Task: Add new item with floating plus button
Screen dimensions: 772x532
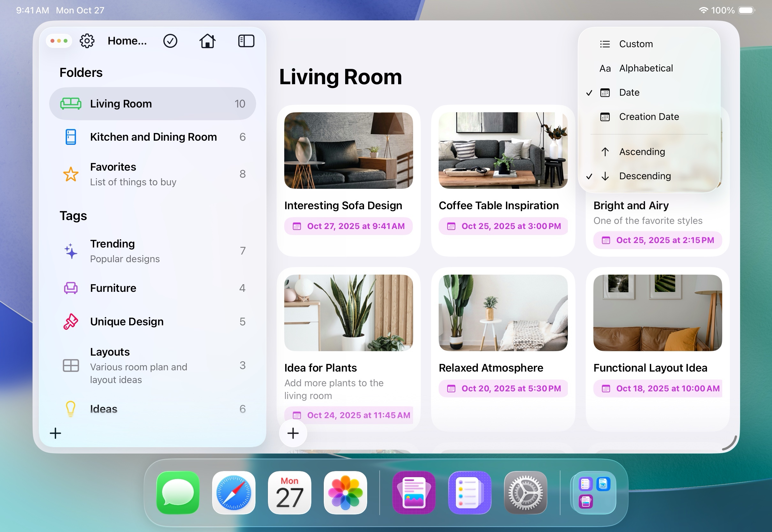Action: (293, 433)
